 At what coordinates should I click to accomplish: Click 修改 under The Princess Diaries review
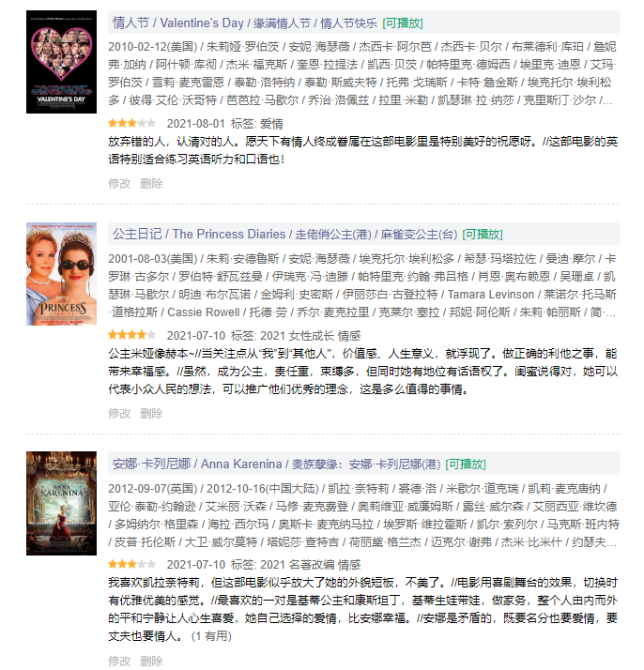point(119,413)
